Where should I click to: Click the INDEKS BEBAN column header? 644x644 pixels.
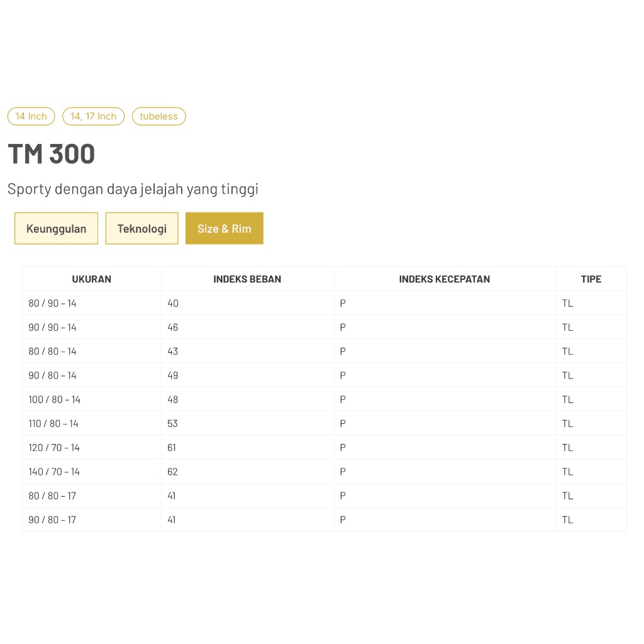(247, 279)
